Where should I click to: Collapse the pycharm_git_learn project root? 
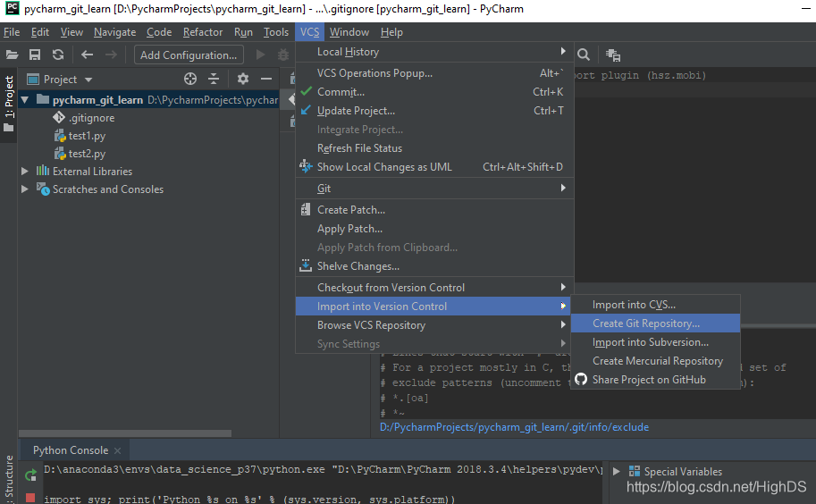pos(24,100)
